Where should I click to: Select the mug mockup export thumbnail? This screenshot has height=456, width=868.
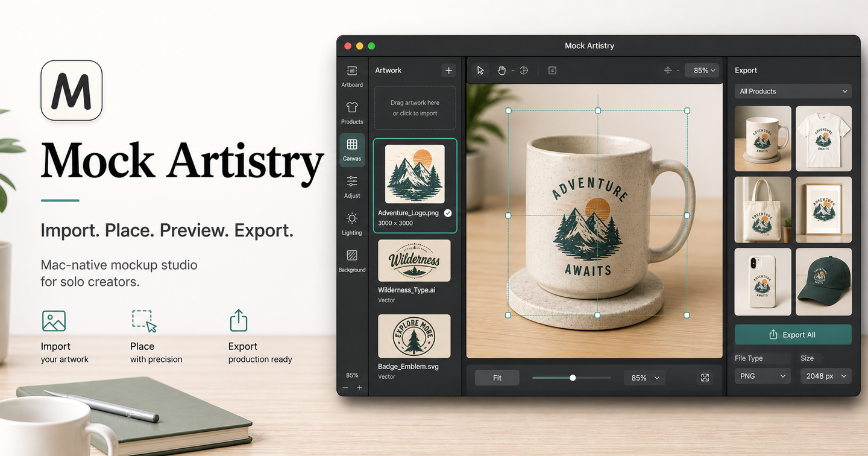(763, 139)
